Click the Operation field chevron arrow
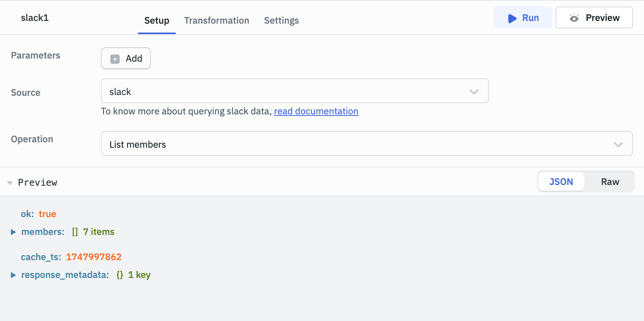644x321 pixels. [x=618, y=145]
